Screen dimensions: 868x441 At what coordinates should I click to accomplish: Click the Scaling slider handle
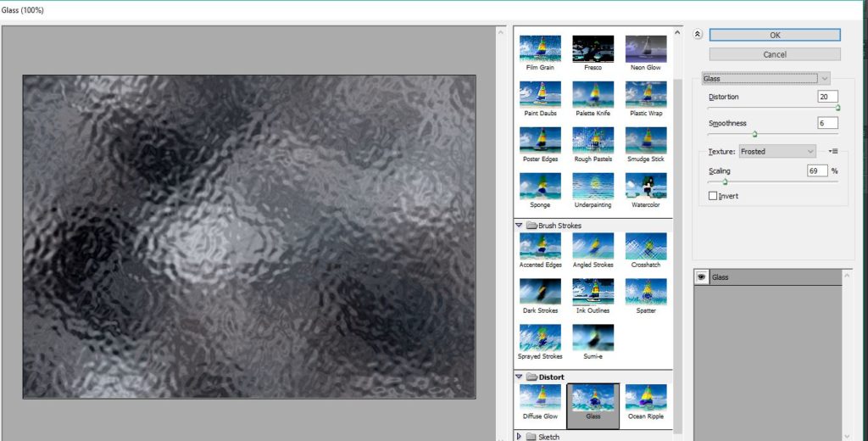click(725, 181)
